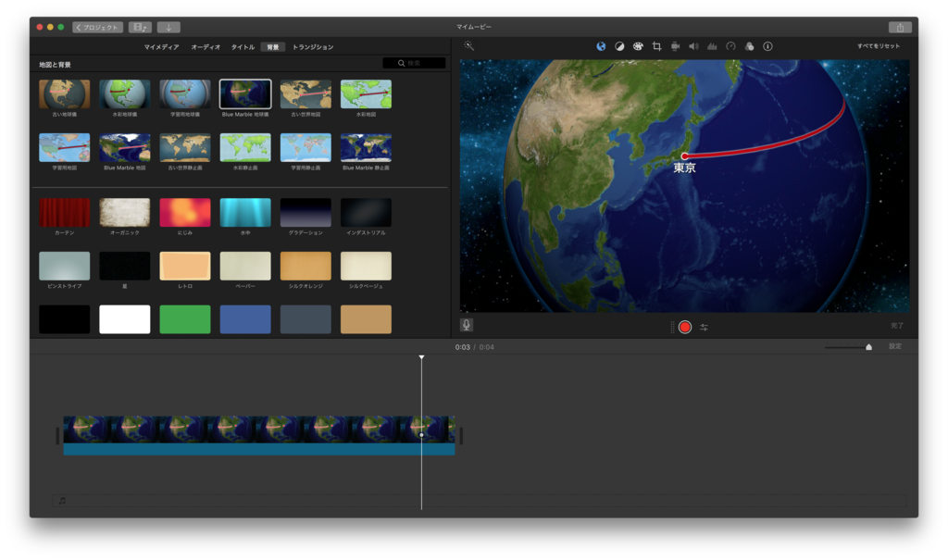Select the 古い地球儀 globe thumbnail
This screenshot has height=560, width=948.
64,94
